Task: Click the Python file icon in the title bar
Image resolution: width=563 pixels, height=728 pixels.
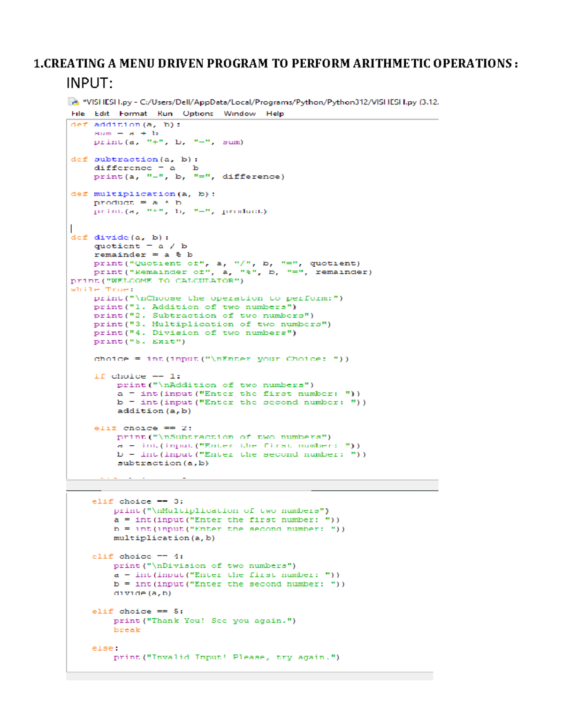Action: [74, 101]
